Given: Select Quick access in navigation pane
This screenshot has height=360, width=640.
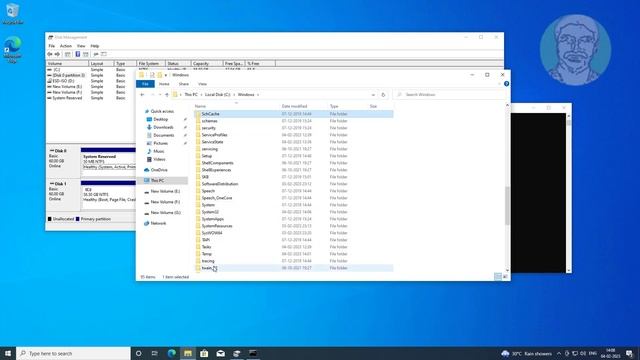Looking at the screenshot, I should [162, 111].
